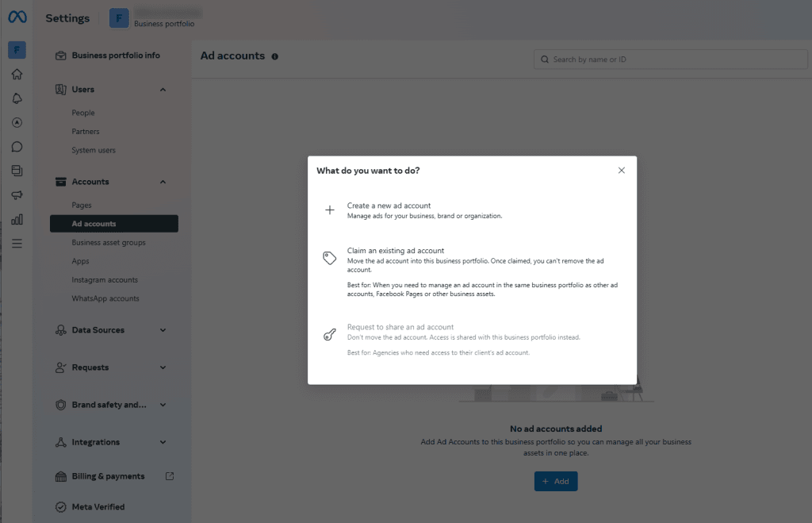Click the megaphone ads icon in the rail

[x=16, y=194]
